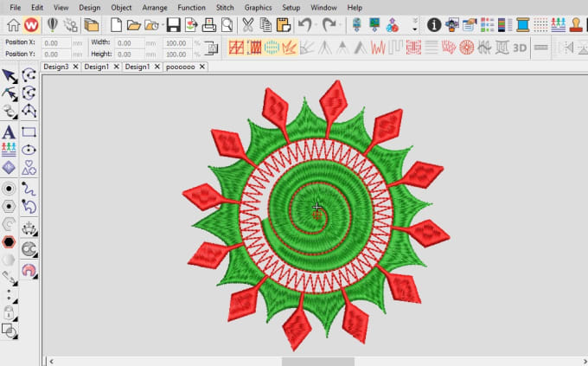Viewport: 588px width, 366px height.
Task: Click the Home icon in the toolbar
Action: coord(13,25)
